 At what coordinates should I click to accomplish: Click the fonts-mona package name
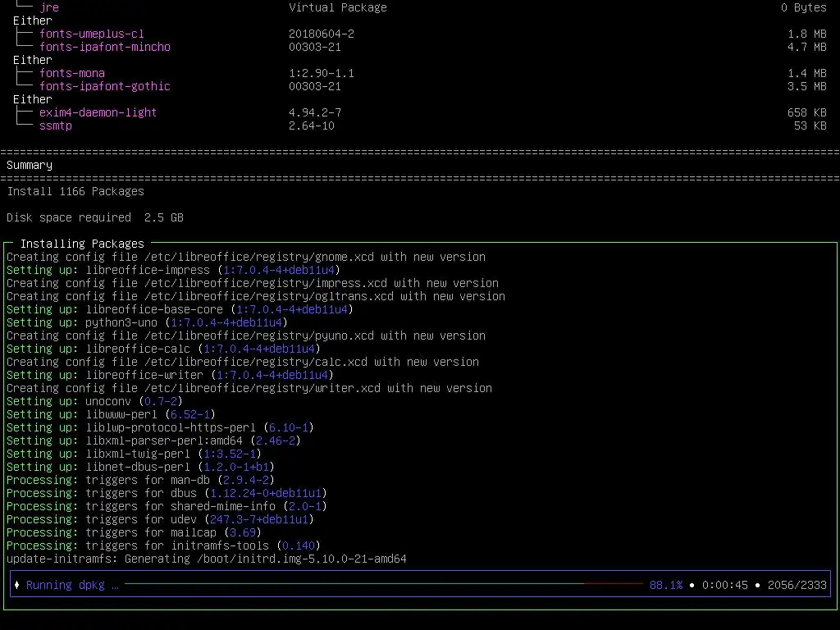[x=72, y=73]
